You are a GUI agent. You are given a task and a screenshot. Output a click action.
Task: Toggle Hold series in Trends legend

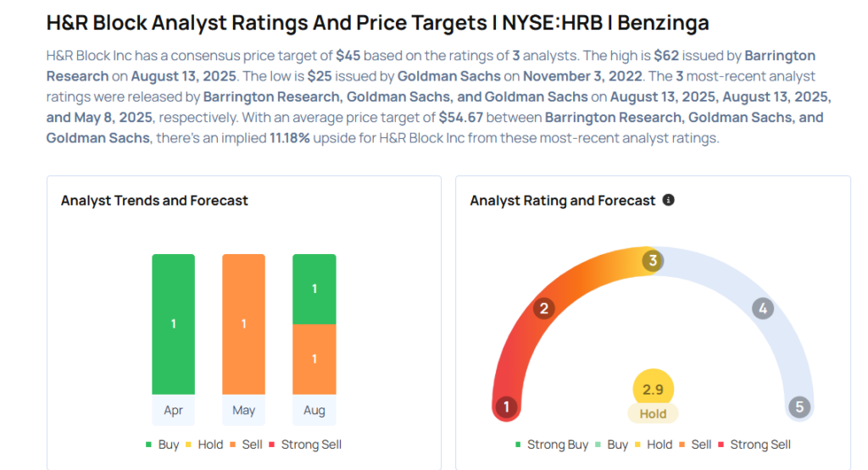[x=203, y=445]
